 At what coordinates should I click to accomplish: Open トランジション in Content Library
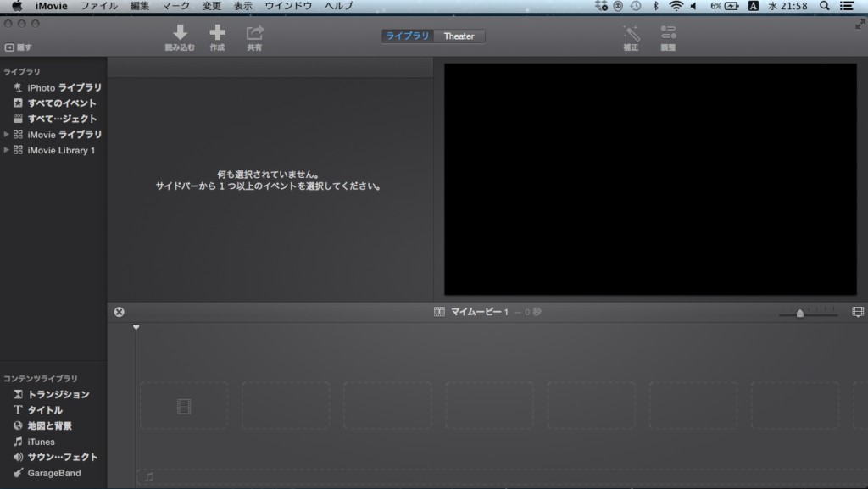tap(53, 394)
